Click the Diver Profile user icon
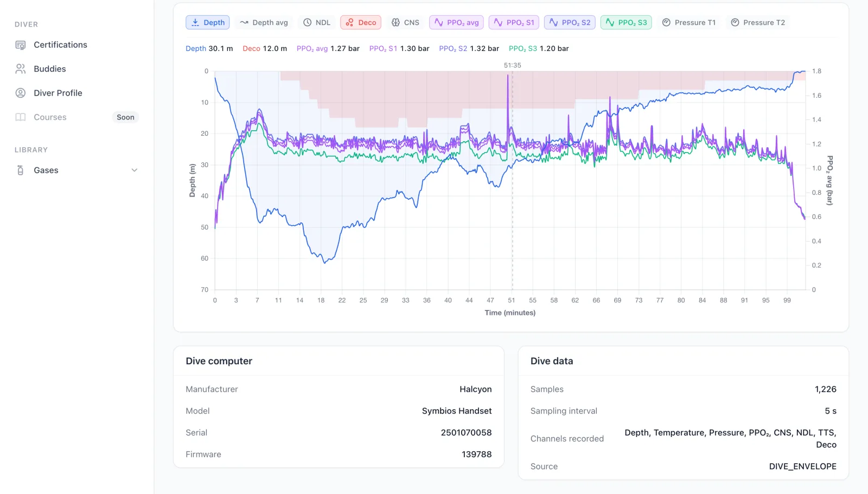 pos(21,93)
